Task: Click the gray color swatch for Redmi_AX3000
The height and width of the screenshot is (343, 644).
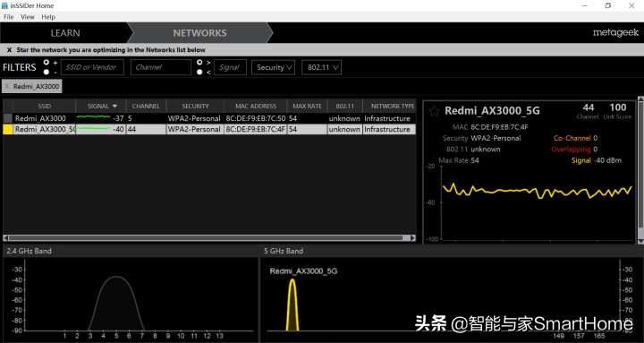Action: point(8,118)
